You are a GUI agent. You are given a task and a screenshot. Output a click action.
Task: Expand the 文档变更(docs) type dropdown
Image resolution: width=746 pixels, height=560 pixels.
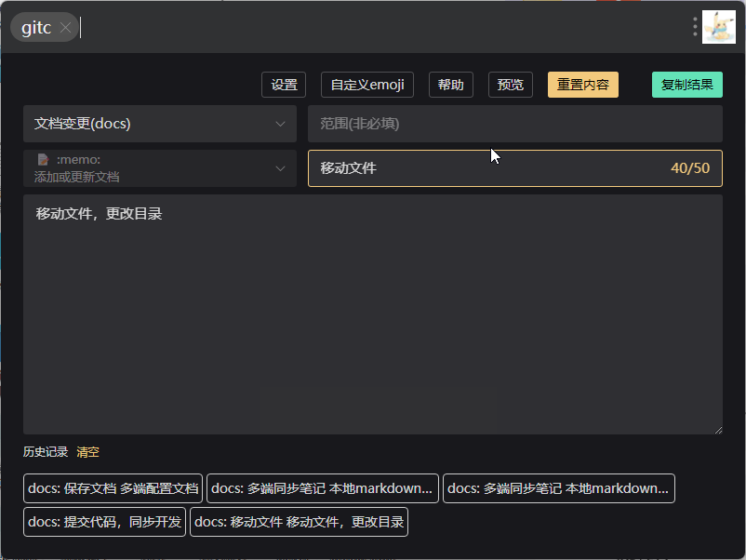tap(160, 124)
